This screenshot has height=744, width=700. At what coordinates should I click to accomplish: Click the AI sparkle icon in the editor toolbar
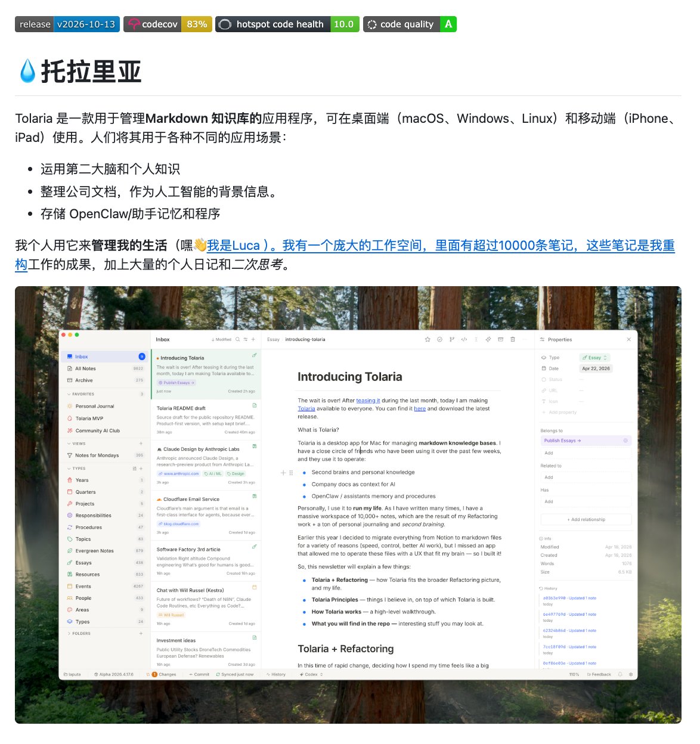coord(488,339)
